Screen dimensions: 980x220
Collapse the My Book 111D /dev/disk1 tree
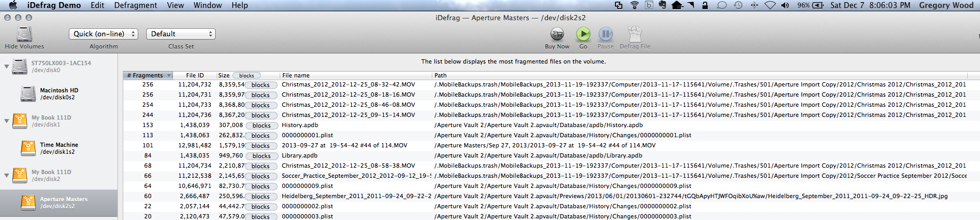(x=6, y=121)
